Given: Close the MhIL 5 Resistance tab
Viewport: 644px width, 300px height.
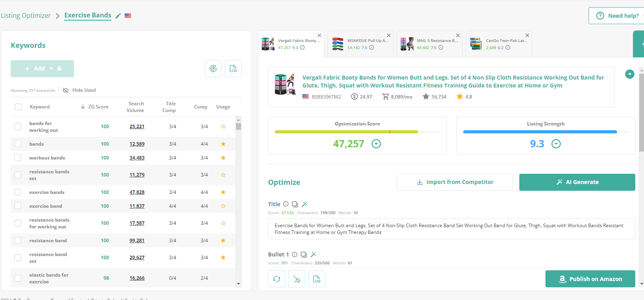Looking at the screenshot, I should click(x=458, y=36).
